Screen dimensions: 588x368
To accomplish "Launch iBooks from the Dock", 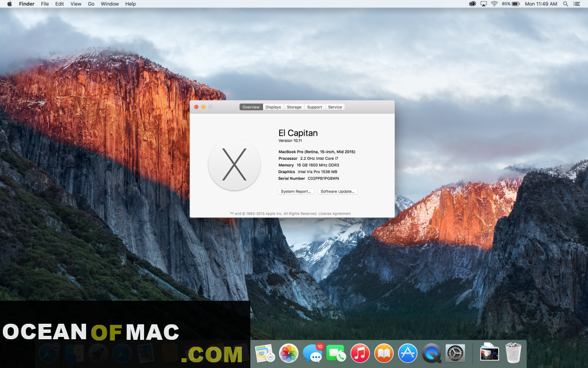I will coord(384,354).
